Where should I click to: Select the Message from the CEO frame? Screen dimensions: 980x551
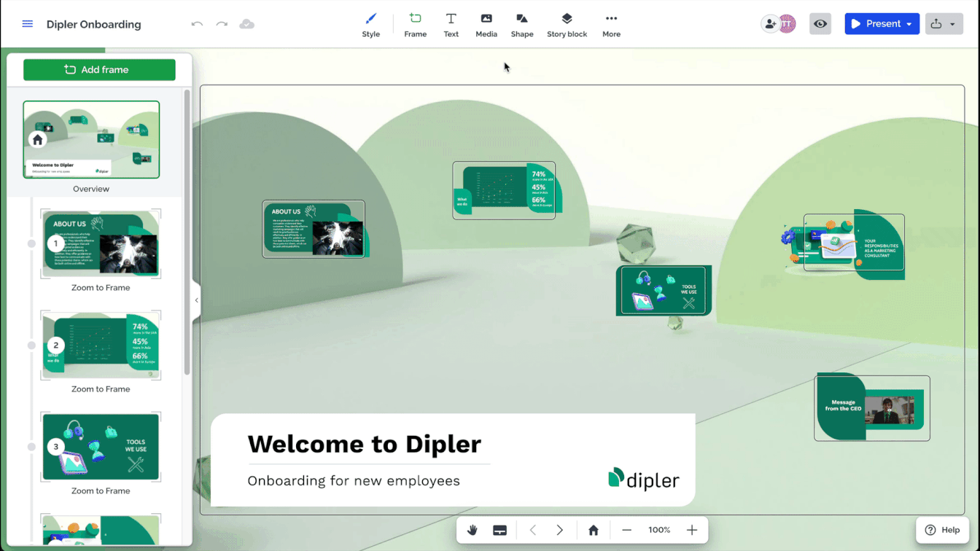pyautogui.click(x=872, y=408)
